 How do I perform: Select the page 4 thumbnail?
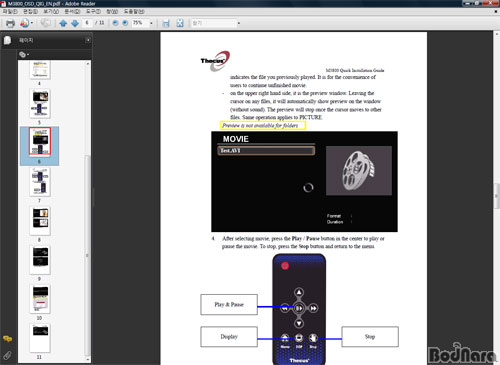coord(40,70)
